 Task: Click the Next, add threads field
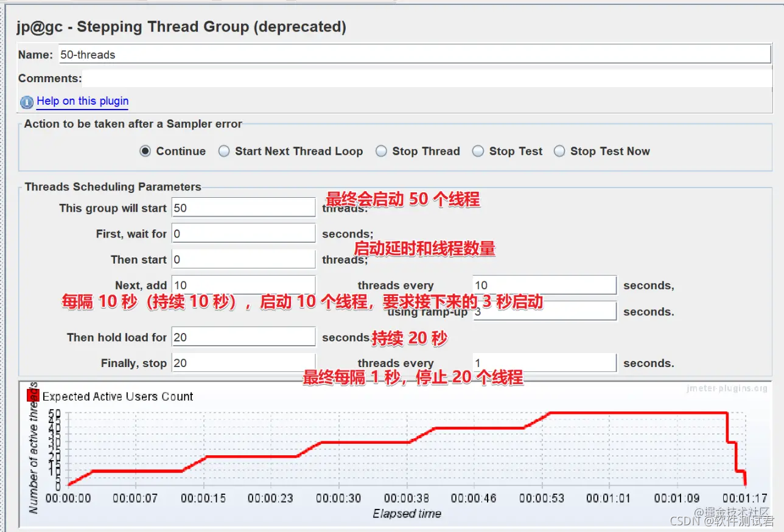click(243, 285)
